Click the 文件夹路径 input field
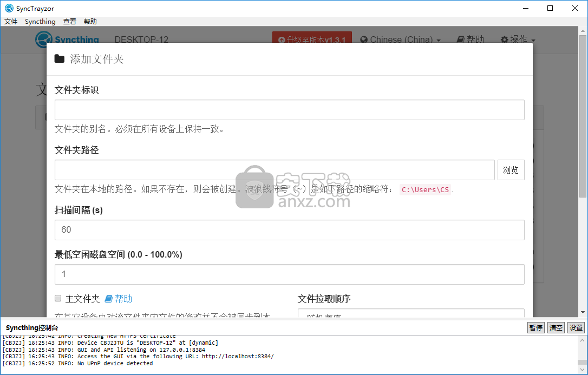Screen dimensions: 588x375 275,170
